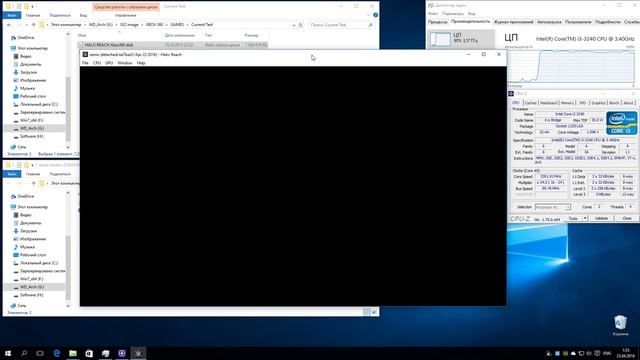Select Software (H:) in top Explorer sidebar
The width and height of the screenshot is (640, 360).
[x=31, y=136]
